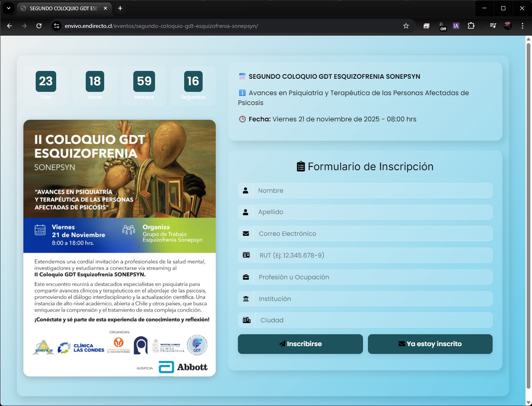Go back using the browser back arrow
This screenshot has width=532, height=406.
tap(9, 26)
